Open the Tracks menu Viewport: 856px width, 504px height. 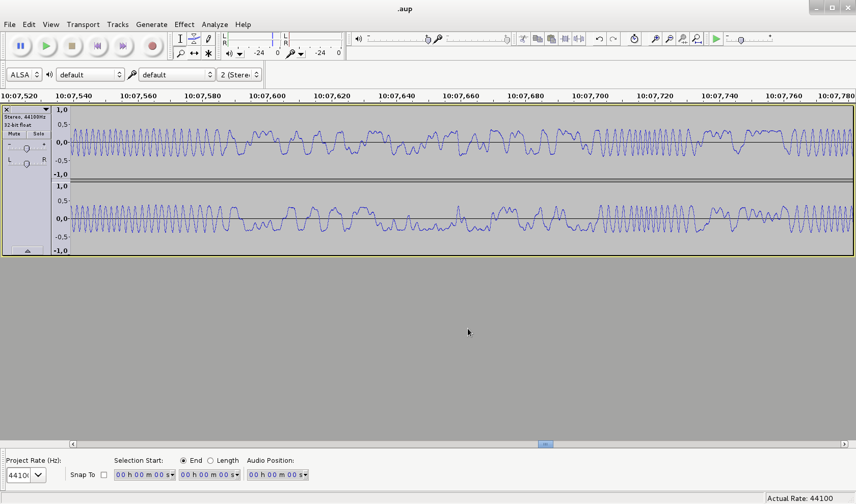[118, 24]
